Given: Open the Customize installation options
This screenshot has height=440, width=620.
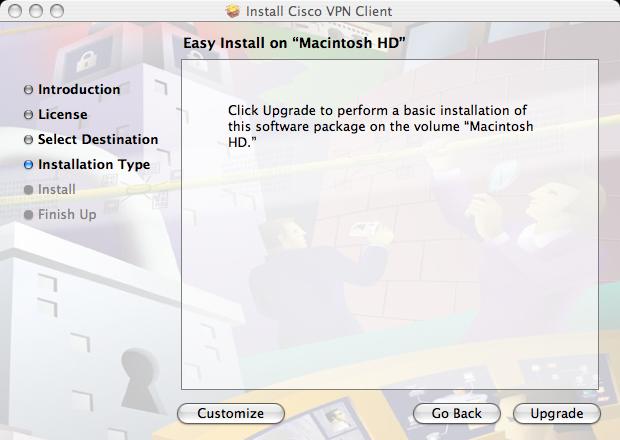Looking at the screenshot, I should [231, 414].
